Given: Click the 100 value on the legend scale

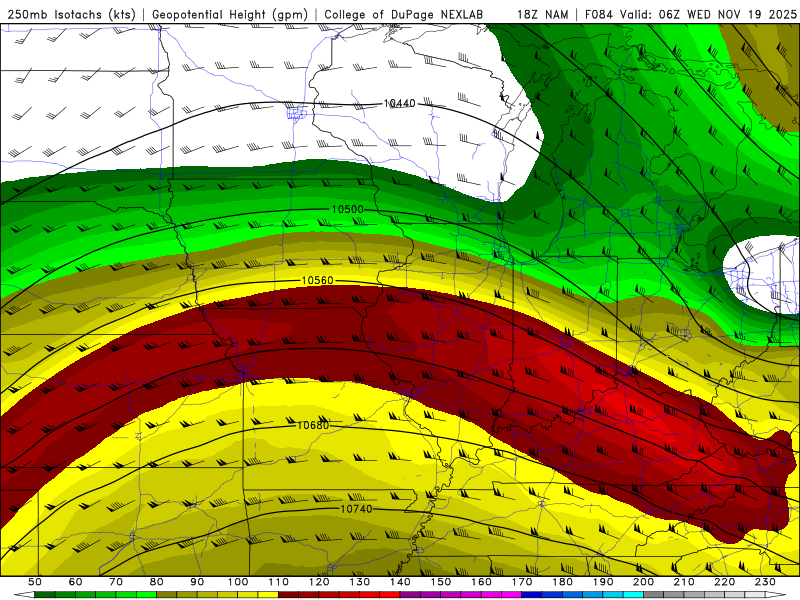Looking at the screenshot, I should (x=238, y=582).
